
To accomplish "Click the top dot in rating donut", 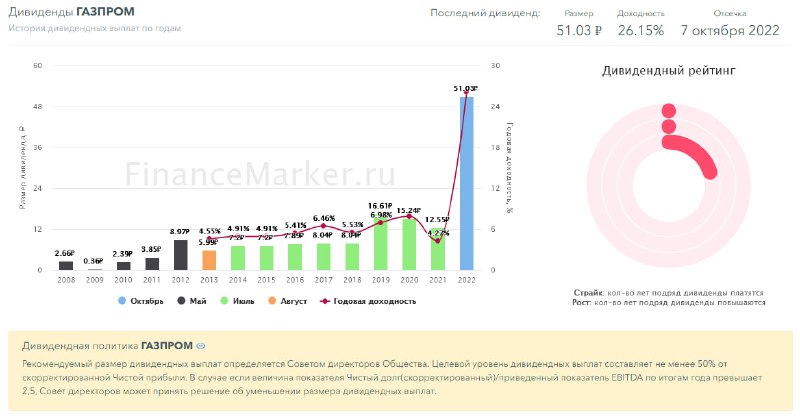I will click(669, 111).
